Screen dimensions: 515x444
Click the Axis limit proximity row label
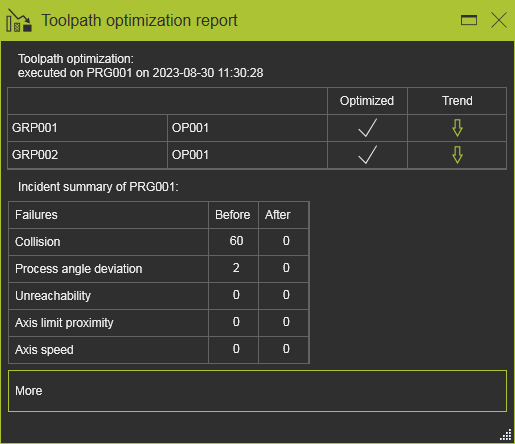(64, 323)
